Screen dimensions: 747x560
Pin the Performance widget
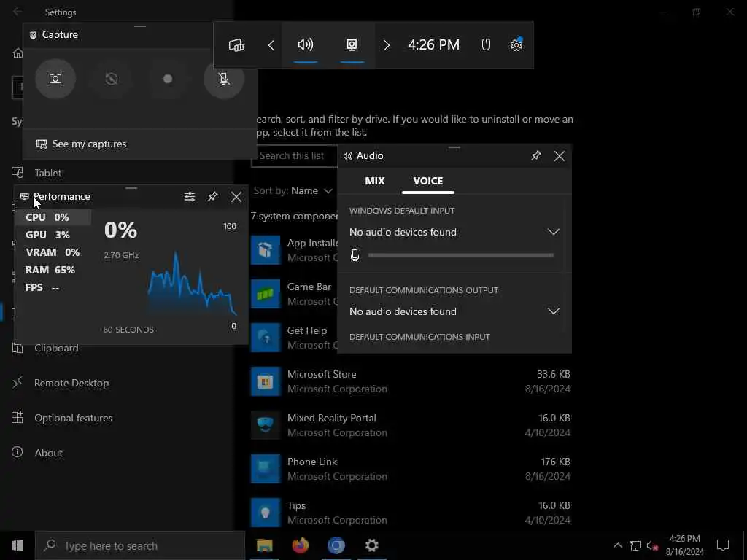pos(212,197)
